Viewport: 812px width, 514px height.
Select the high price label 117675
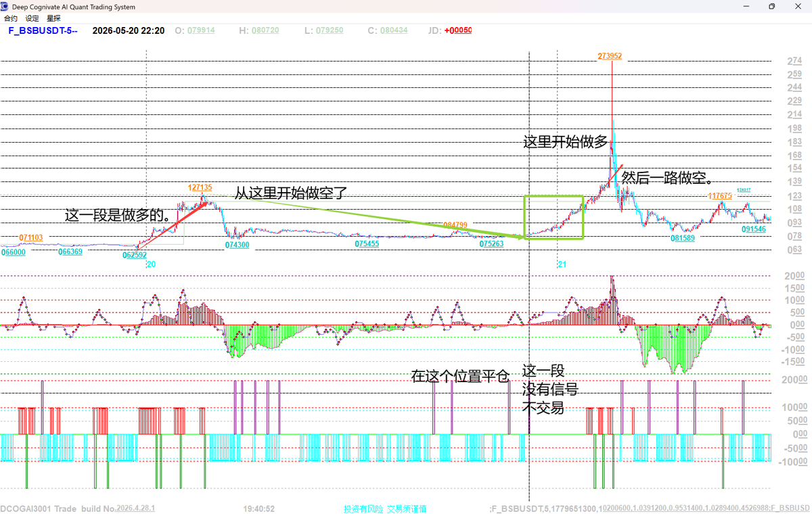tap(720, 196)
